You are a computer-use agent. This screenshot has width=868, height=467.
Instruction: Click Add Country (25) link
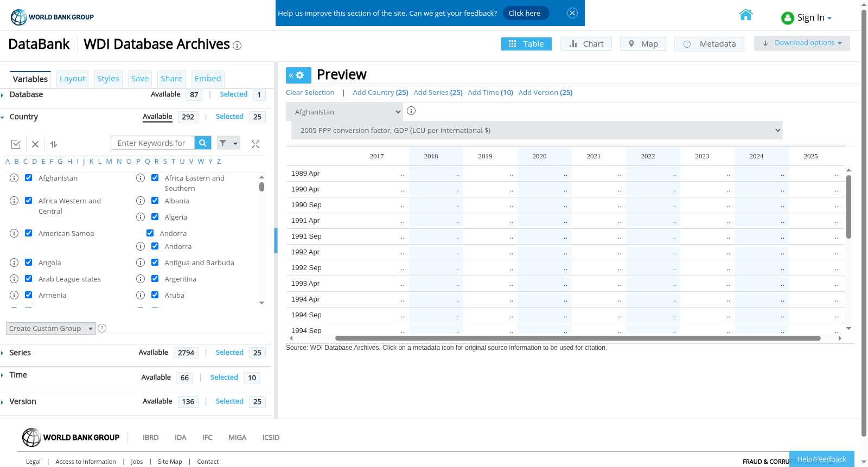click(380, 93)
